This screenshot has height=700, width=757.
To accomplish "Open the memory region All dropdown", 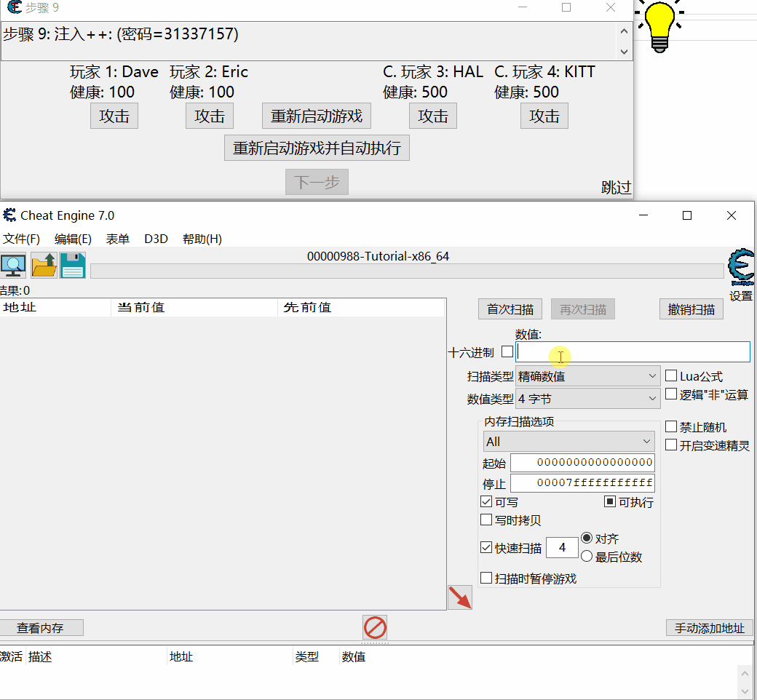I will [x=568, y=442].
